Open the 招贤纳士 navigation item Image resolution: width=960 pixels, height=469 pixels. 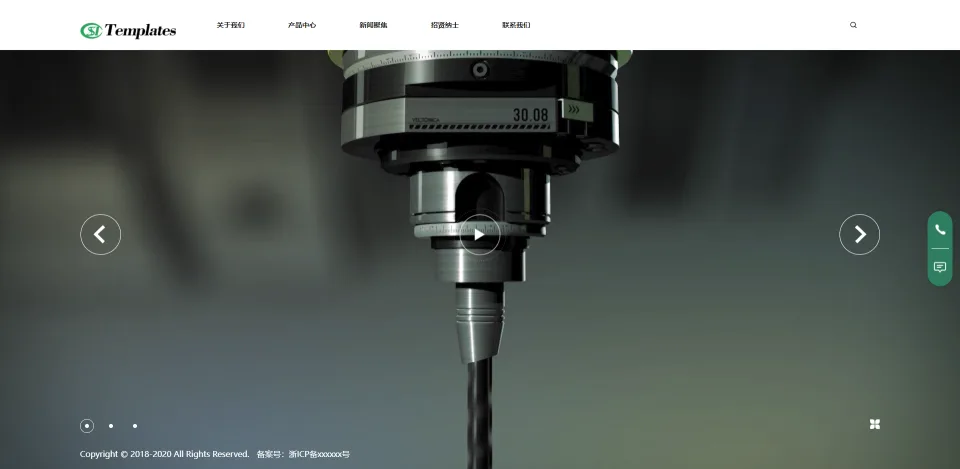tap(444, 25)
